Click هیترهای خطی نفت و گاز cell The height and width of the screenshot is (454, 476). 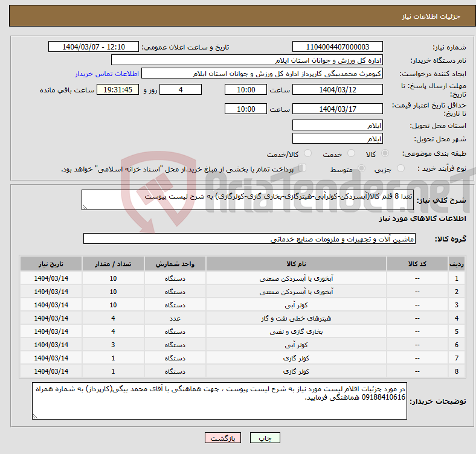point(296,318)
